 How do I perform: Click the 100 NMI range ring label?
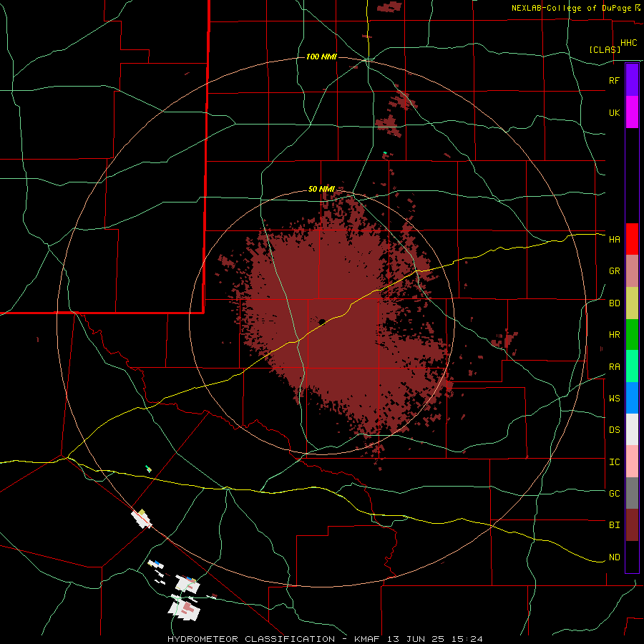(321, 57)
